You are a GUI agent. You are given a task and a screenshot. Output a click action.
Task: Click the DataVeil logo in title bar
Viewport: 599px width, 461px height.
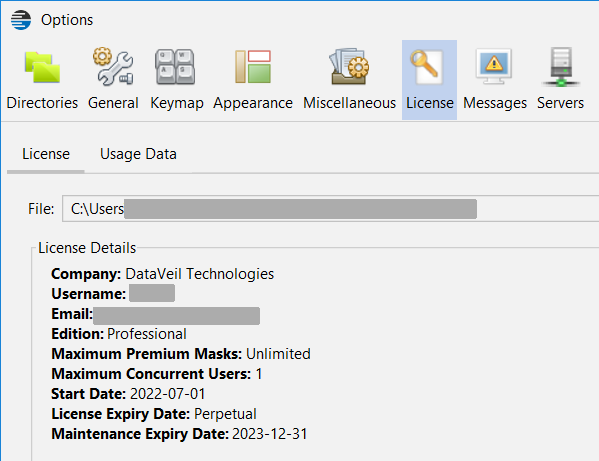pos(21,20)
